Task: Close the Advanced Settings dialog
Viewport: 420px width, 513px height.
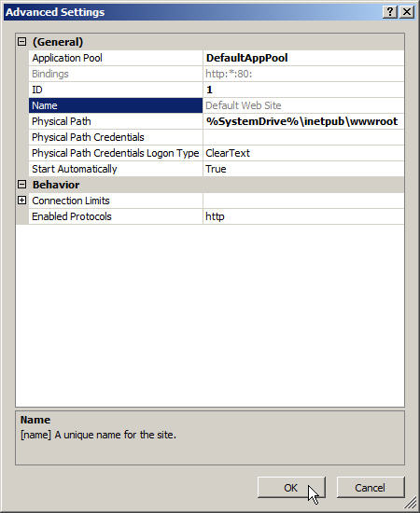Action: (407, 12)
